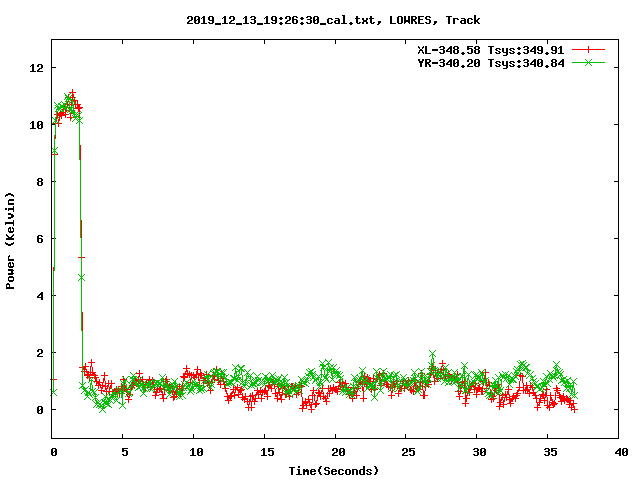Click the x-axis tick label 30
The height and width of the screenshot is (480, 640).
click(479, 452)
